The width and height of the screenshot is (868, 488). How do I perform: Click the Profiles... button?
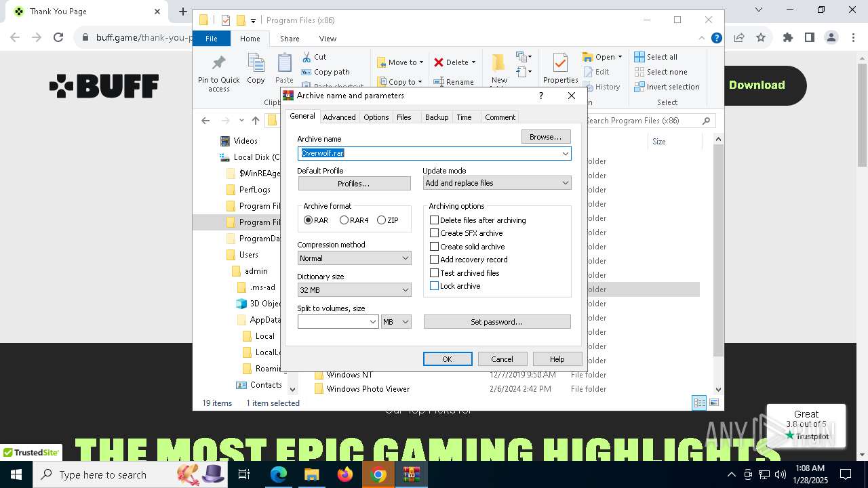354,184
